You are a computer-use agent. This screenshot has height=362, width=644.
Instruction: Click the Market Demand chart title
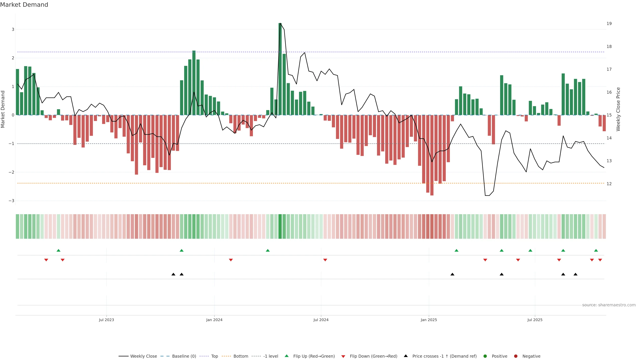tap(24, 5)
